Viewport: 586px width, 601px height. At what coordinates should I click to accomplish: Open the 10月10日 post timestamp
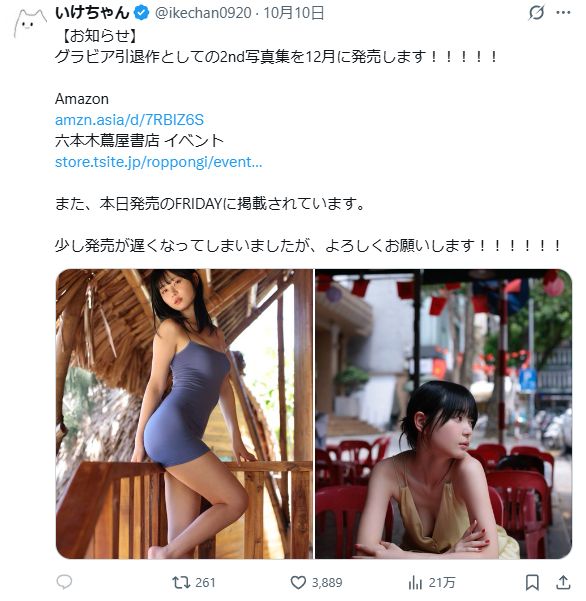click(294, 13)
